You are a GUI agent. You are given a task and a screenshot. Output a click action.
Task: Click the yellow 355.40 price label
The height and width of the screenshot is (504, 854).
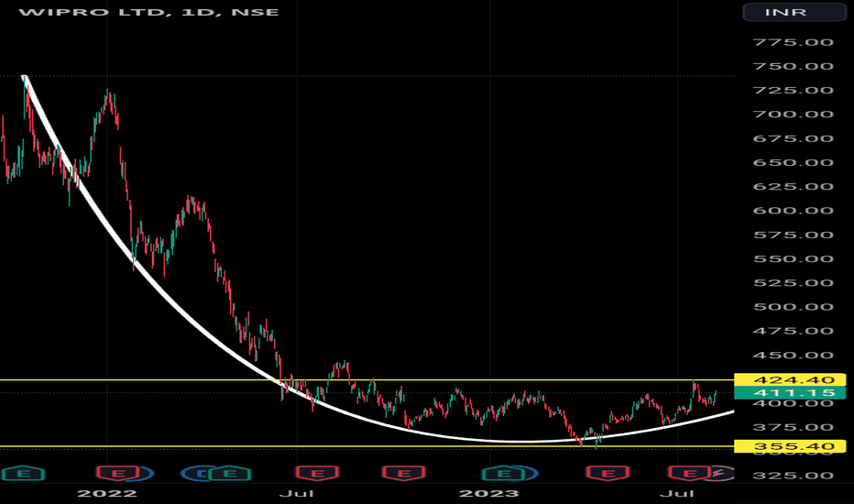790,446
